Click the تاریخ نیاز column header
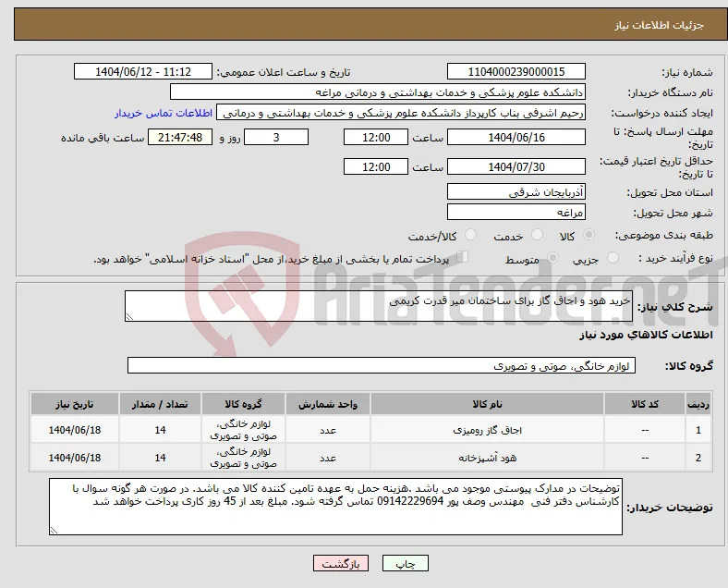Screen dimensions: 728x588 (x=75, y=404)
